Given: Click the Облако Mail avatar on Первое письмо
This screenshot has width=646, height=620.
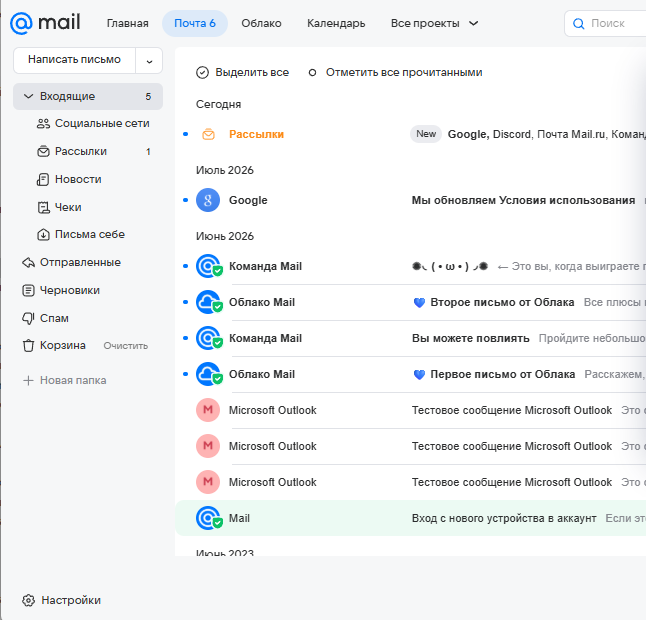Looking at the screenshot, I should coord(208,374).
